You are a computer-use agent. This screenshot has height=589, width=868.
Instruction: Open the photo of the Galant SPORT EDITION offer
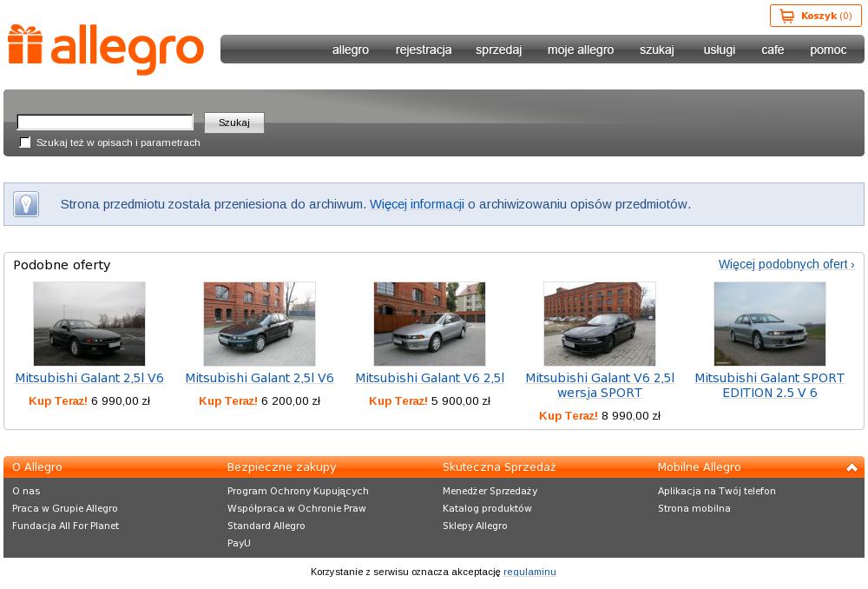(769, 323)
